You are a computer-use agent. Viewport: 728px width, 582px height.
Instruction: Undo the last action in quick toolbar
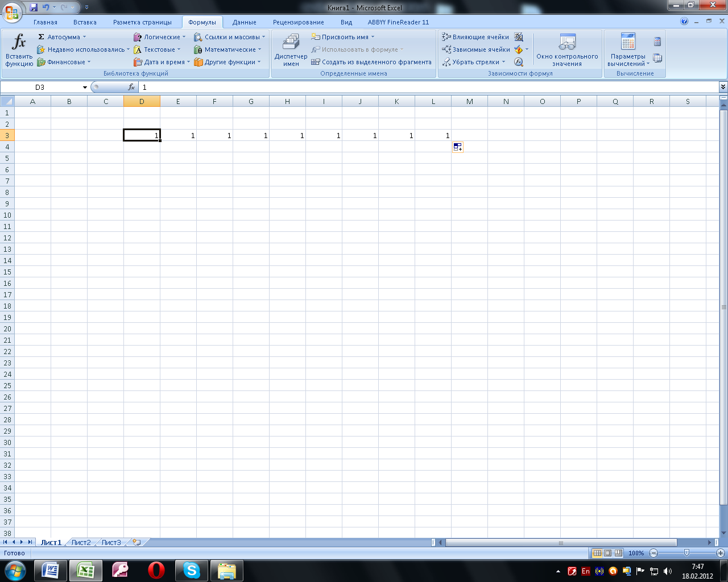(46, 7)
